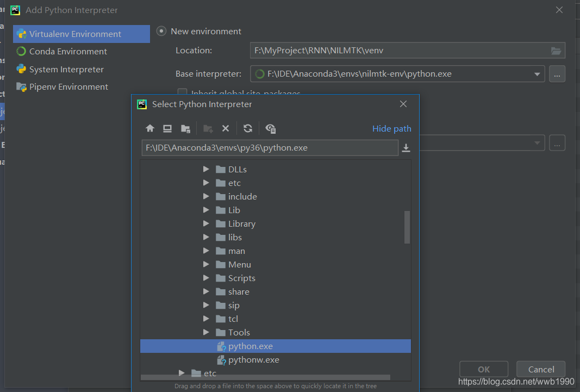Expand the Menu folder
The image size is (580, 392).
pos(206,264)
